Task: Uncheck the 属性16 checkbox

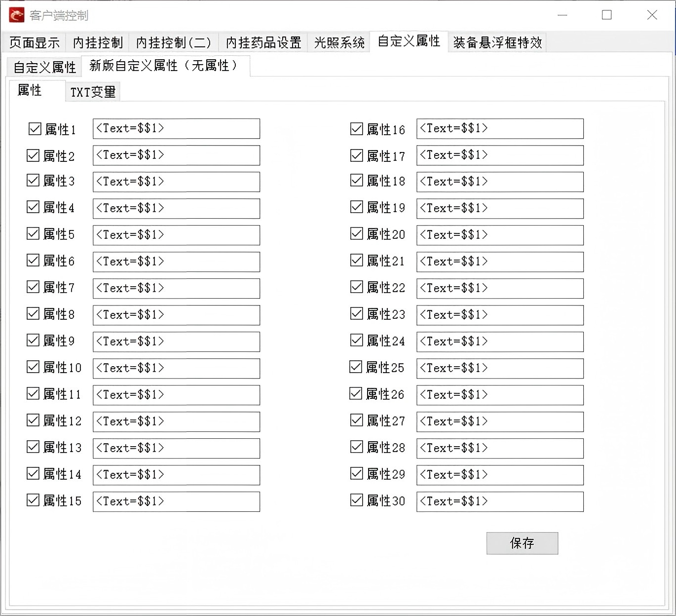Action: click(x=357, y=128)
